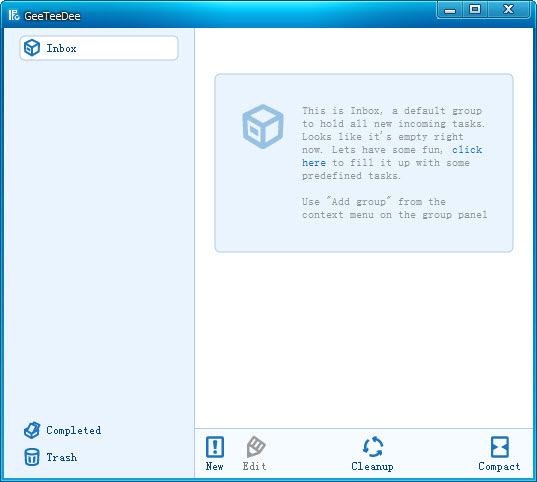Click the Edit pencil icon
This screenshot has width=537, height=482.
[x=255, y=446]
